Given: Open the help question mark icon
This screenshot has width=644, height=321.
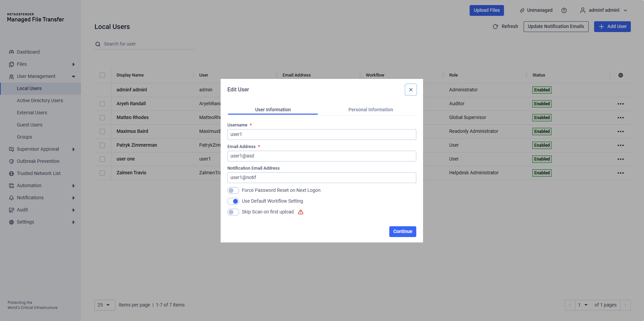Looking at the screenshot, I should [x=564, y=10].
